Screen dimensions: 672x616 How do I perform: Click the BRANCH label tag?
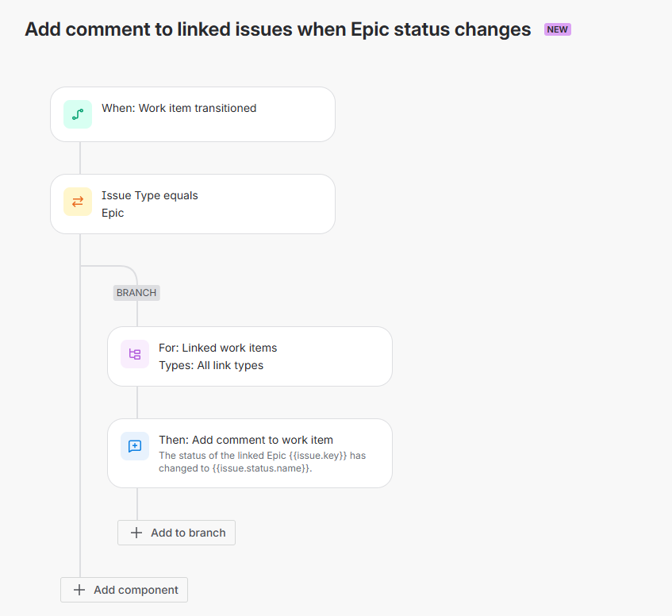point(136,293)
